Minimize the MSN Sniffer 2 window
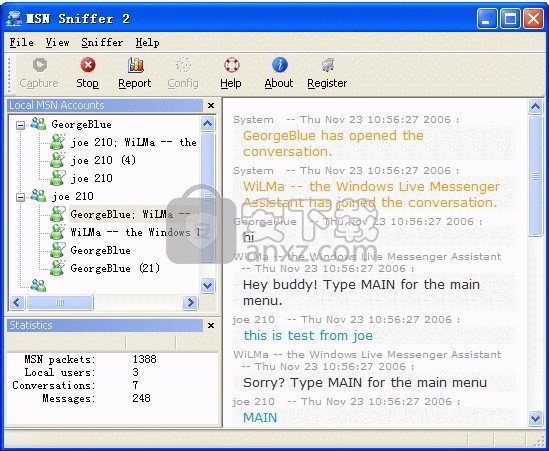Image resolution: width=549 pixels, height=451 pixels. 487,19
